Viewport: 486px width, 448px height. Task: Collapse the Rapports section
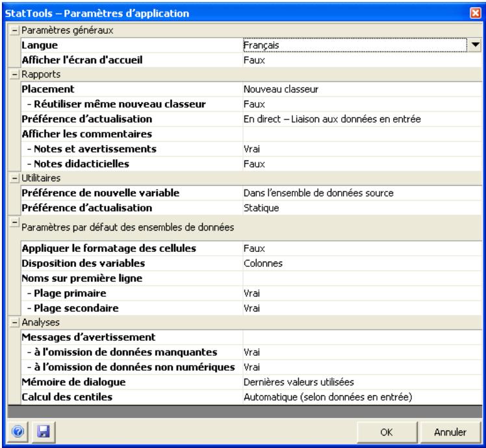14,75
